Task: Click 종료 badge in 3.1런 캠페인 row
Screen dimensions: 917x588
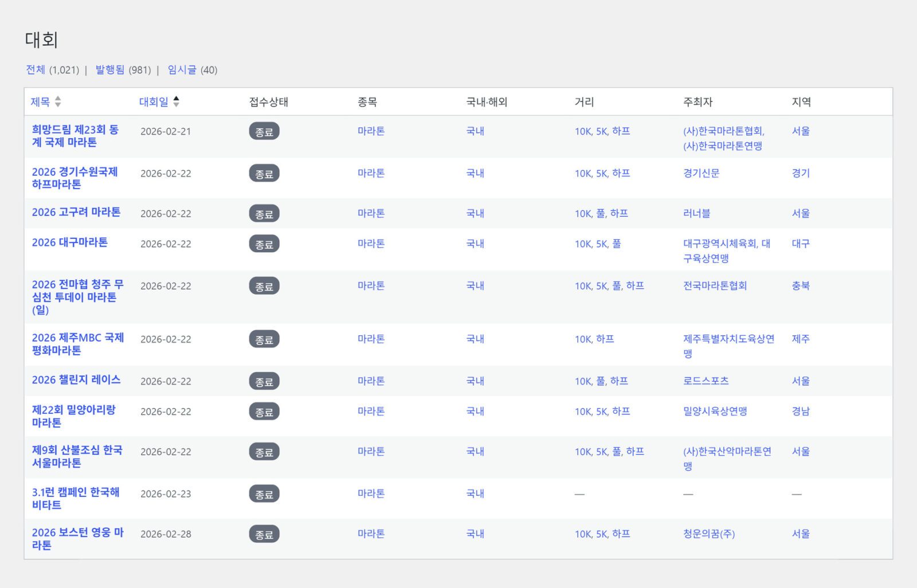Action: pyautogui.click(x=264, y=494)
